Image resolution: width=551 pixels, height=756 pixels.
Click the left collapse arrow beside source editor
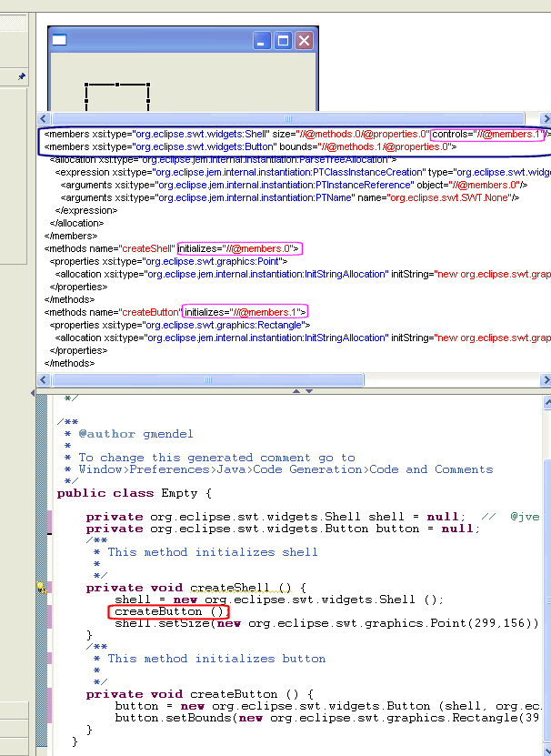33,394
